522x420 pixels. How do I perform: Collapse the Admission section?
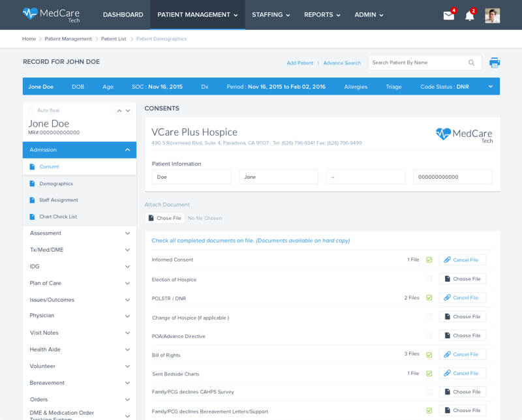(x=80, y=150)
